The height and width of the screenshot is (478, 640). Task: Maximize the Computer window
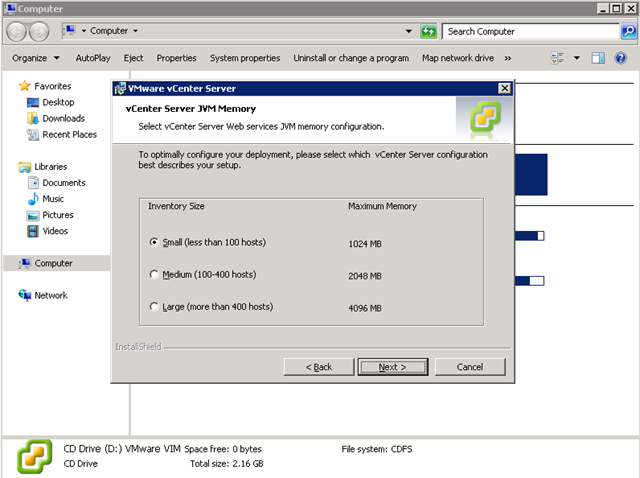click(616, 8)
